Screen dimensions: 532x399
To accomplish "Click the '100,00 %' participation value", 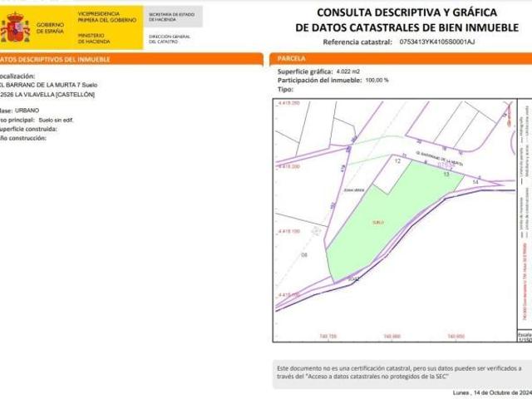I will click(377, 81).
